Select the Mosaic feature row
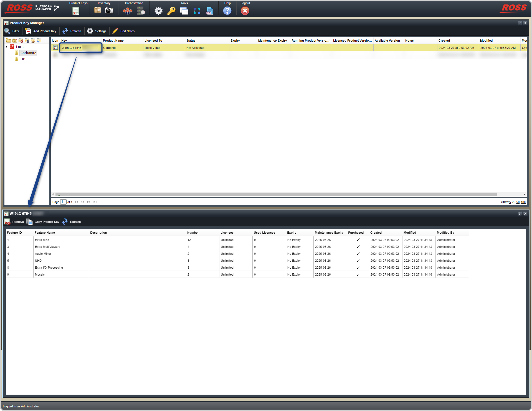The width and height of the screenshot is (532, 411). [x=237, y=274]
